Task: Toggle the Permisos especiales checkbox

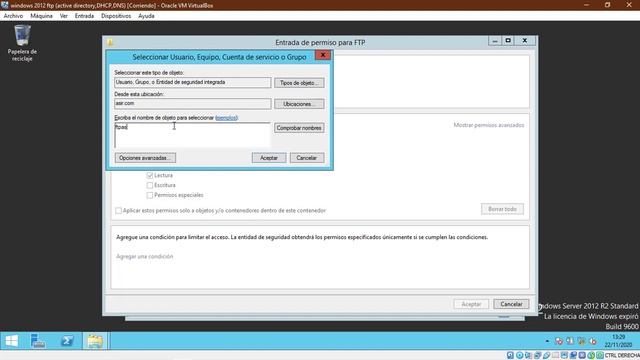Action: [150, 195]
